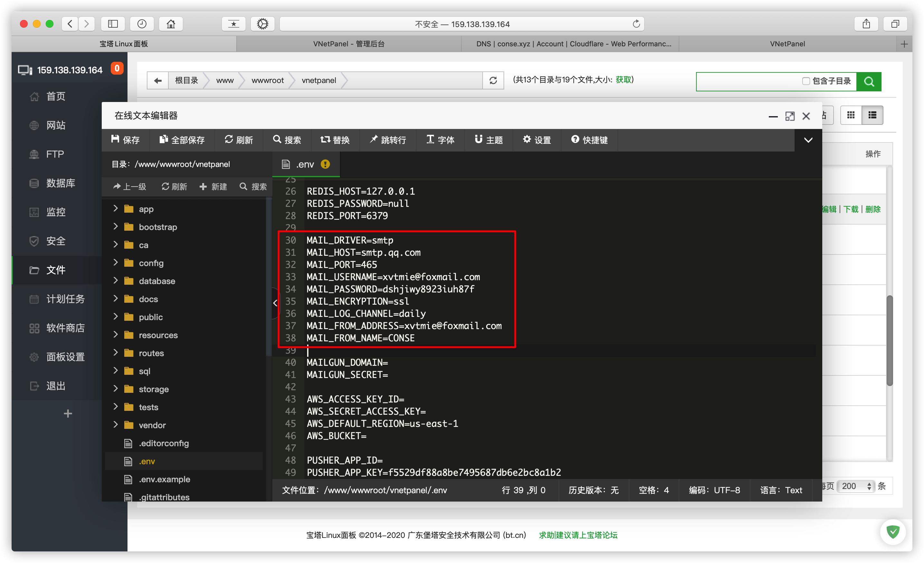The height and width of the screenshot is (563, 924).
Task: Refresh the file tree (刷新)
Action: pos(174,186)
